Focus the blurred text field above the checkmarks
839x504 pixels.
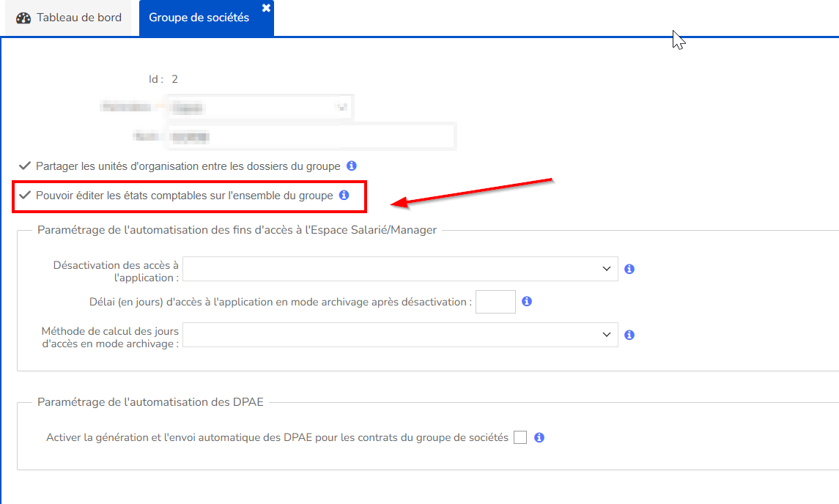click(311, 136)
